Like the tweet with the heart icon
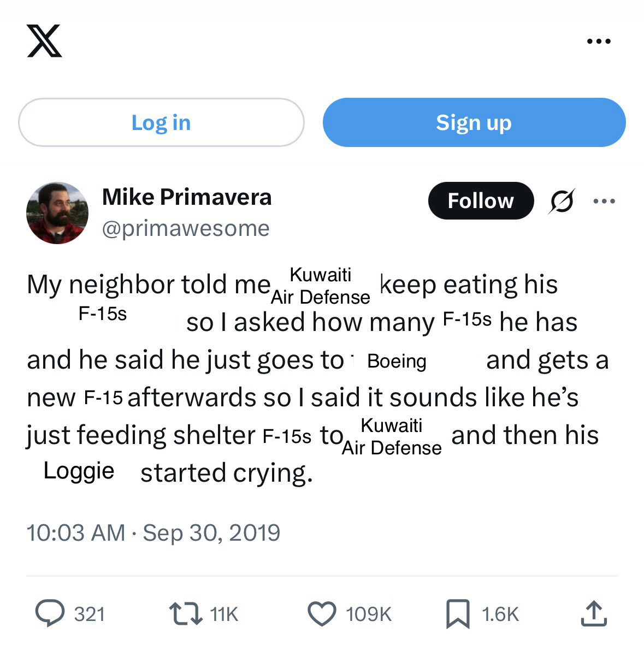This screenshot has width=644, height=657. click(x=322, y=613)
